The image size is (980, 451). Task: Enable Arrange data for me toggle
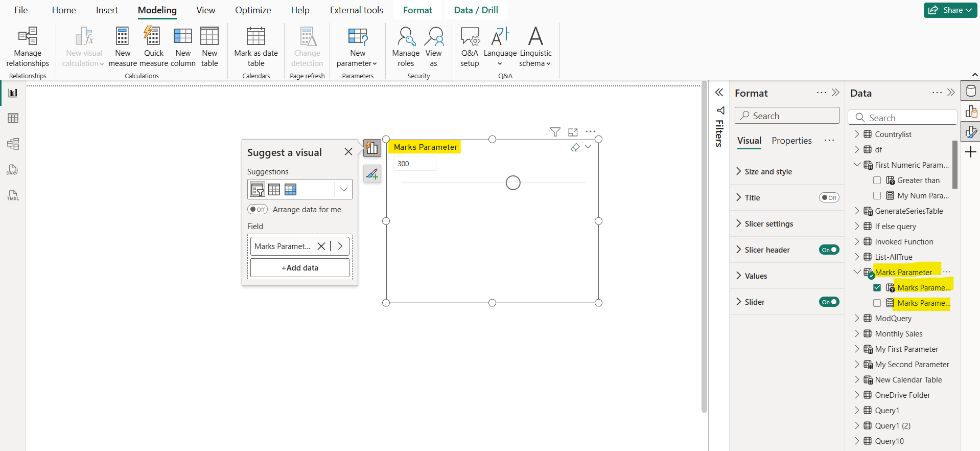[x=258, y=210]
